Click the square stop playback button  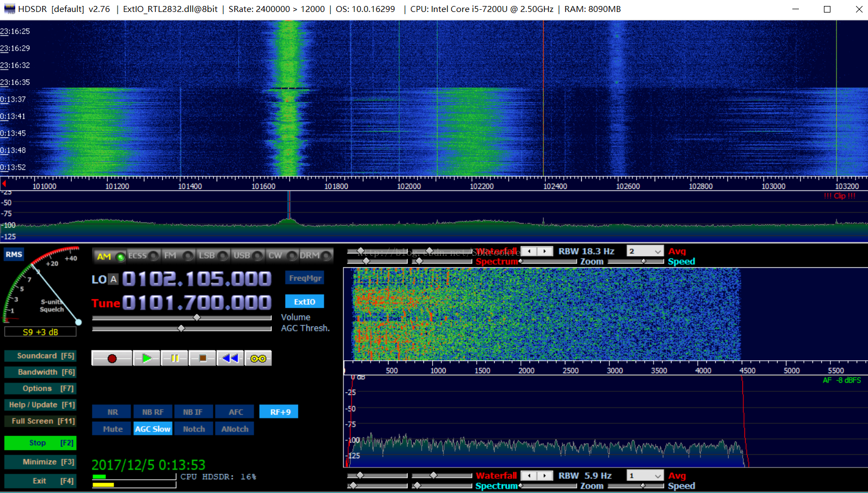(202, 358)
